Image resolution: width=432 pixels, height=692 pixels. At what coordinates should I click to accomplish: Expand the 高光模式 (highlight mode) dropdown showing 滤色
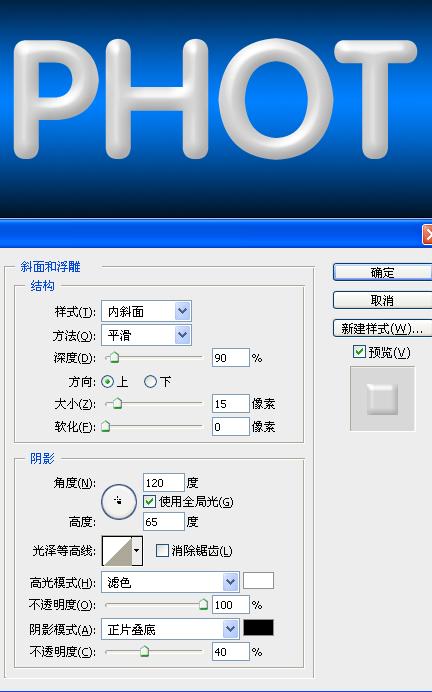pos(170,583)
